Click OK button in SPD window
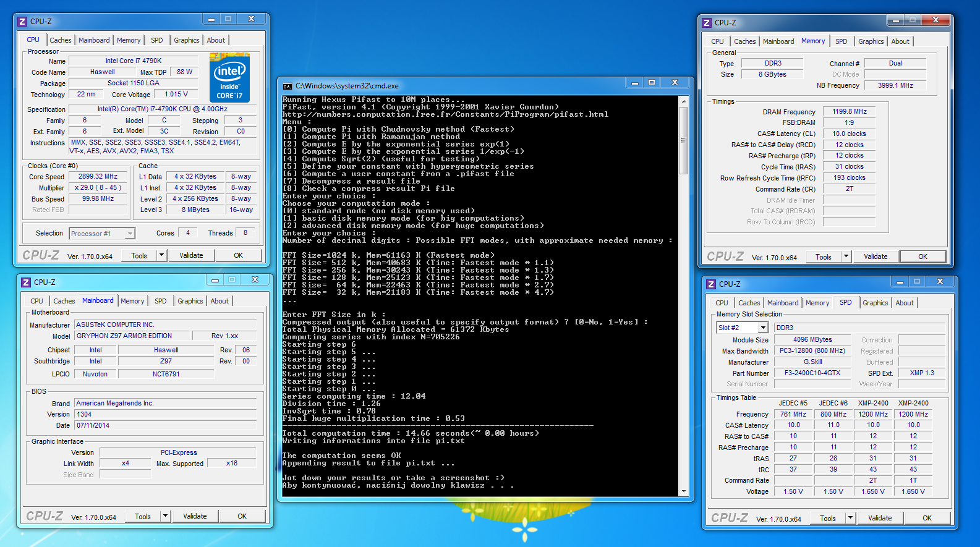980x547 pixels. coord(927,518)
